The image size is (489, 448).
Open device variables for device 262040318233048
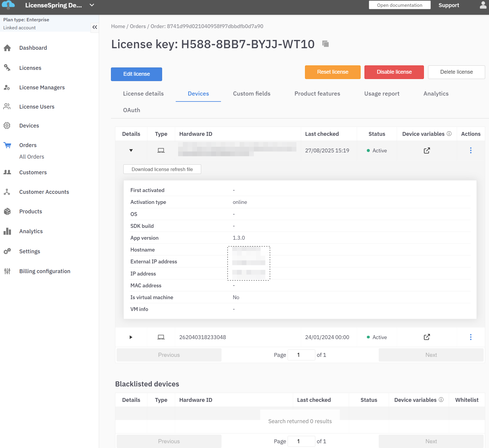(x=427, y=337)
